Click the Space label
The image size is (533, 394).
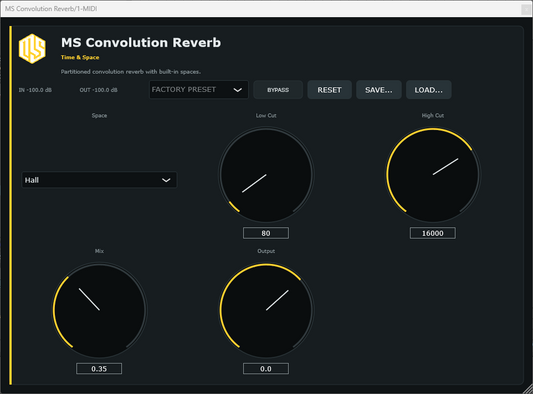coord(99,116)
